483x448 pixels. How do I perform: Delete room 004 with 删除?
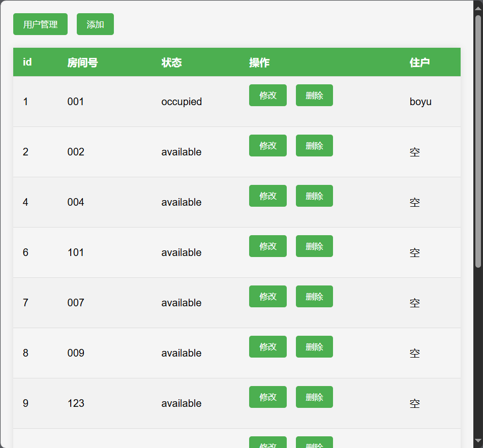[314, 196]
